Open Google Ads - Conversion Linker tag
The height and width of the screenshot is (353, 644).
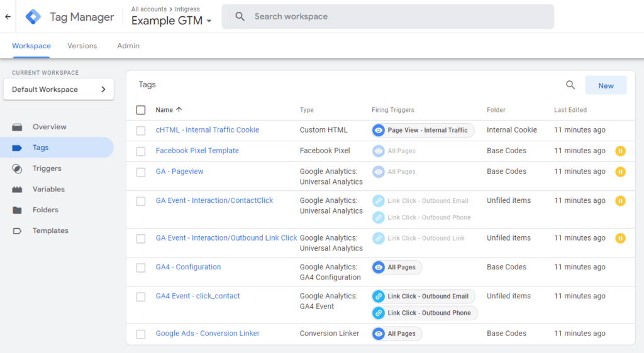208,334
